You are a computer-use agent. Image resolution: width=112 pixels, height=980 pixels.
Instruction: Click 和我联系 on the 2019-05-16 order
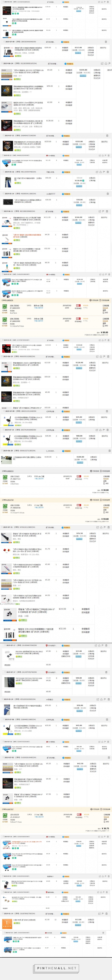point(66,172)
